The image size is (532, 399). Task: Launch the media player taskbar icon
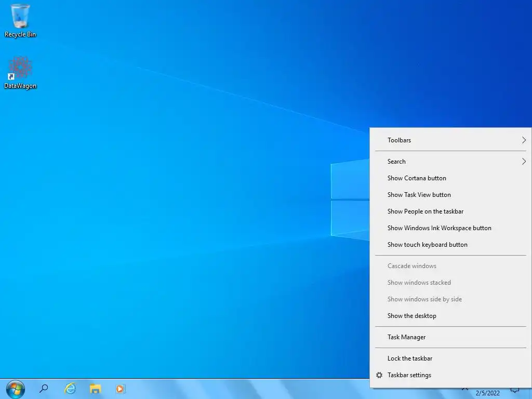(x=121, y=389)
